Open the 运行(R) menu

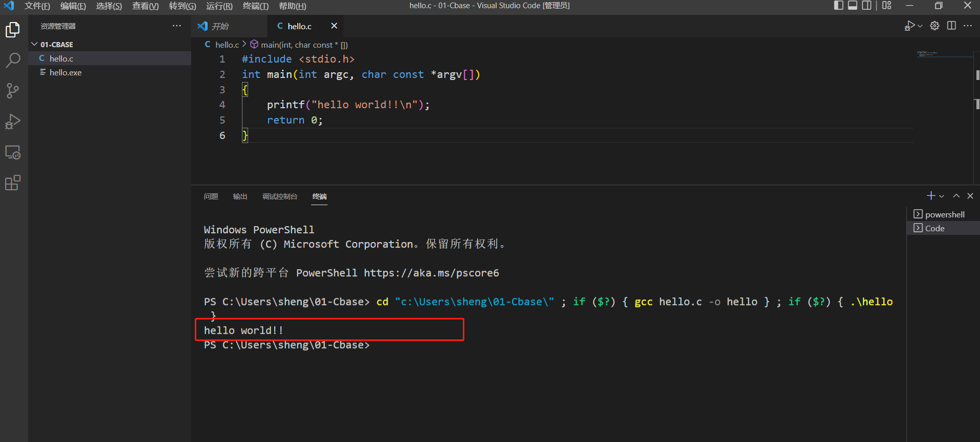tap(219, 6)
